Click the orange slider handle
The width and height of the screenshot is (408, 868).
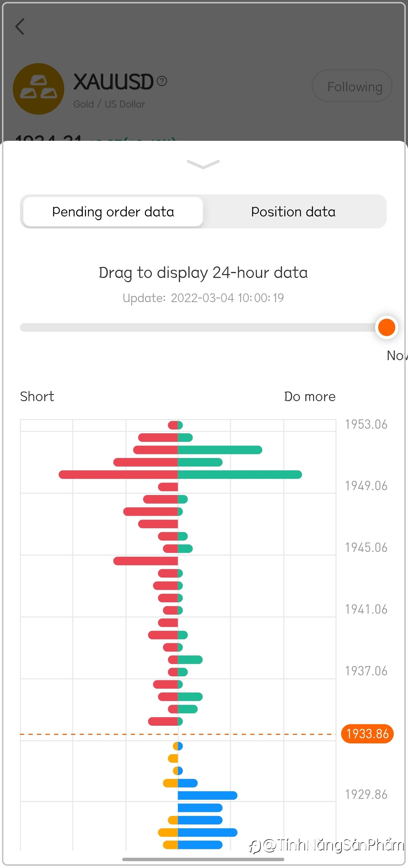click(x=386, y=327)
